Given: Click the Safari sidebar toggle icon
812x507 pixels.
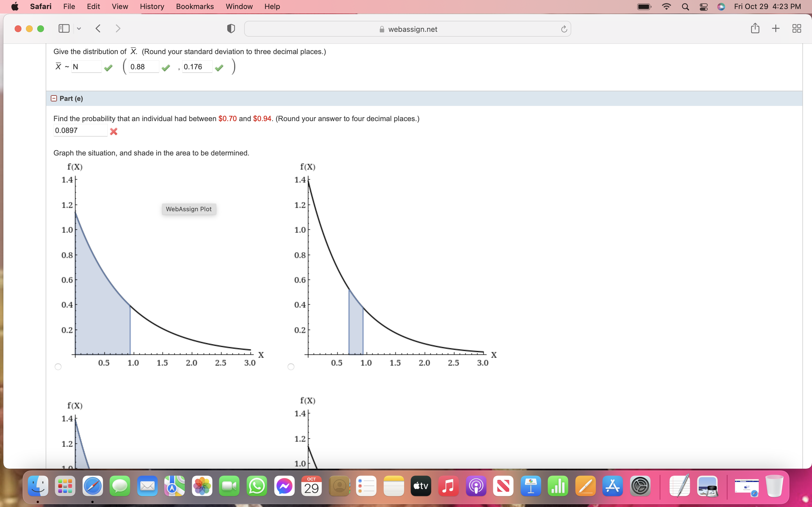Looking at the screenshot, I should [64, 28].
